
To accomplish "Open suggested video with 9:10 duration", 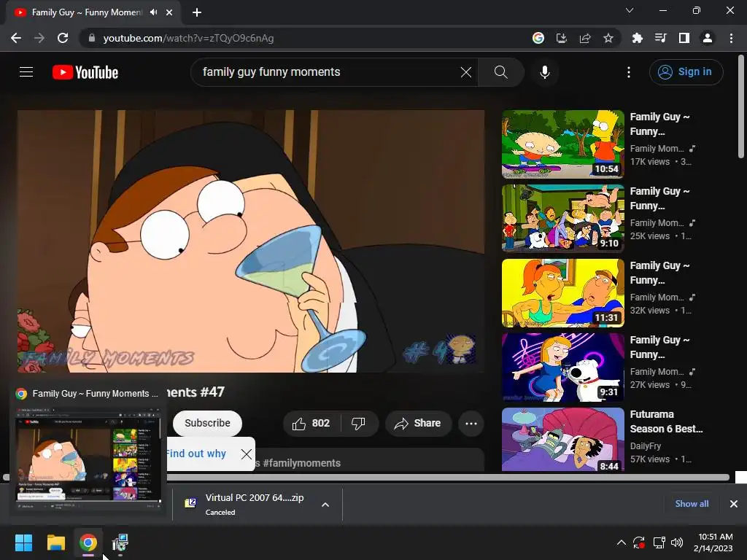I will pos(562,219).
